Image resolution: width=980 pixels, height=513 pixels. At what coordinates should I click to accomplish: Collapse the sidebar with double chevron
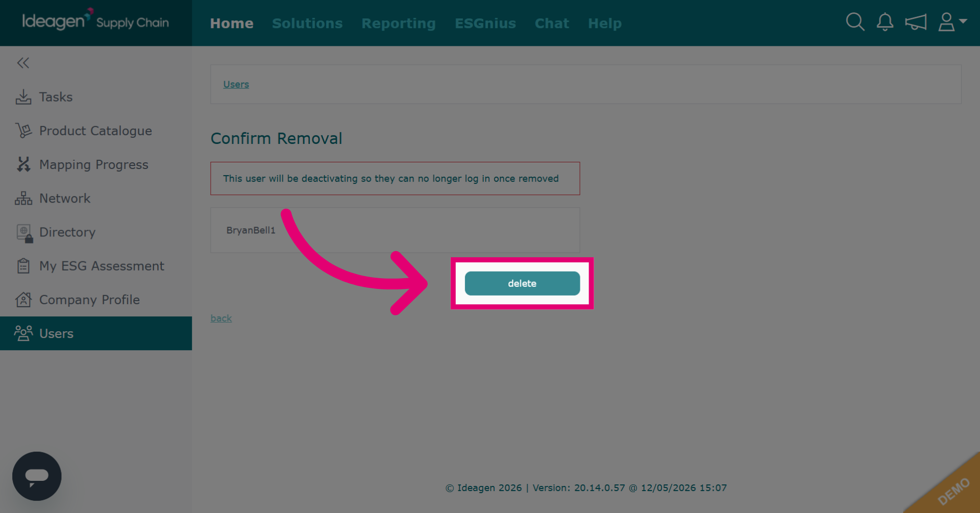click(23, 63)
